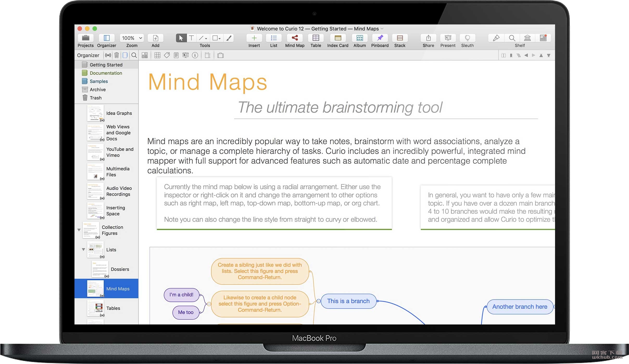Select the Getting Started section
Screen dimensions: 629x364
106,65
